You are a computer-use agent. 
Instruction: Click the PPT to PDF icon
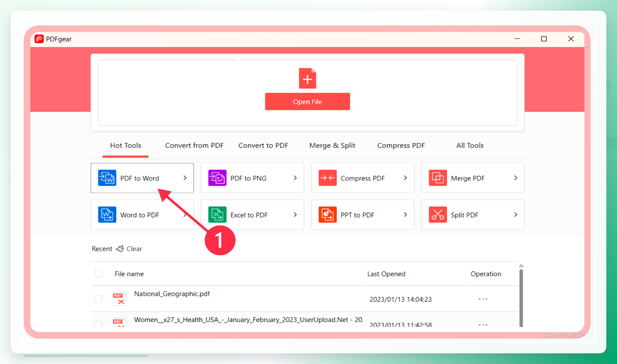[x=327, y=214]
